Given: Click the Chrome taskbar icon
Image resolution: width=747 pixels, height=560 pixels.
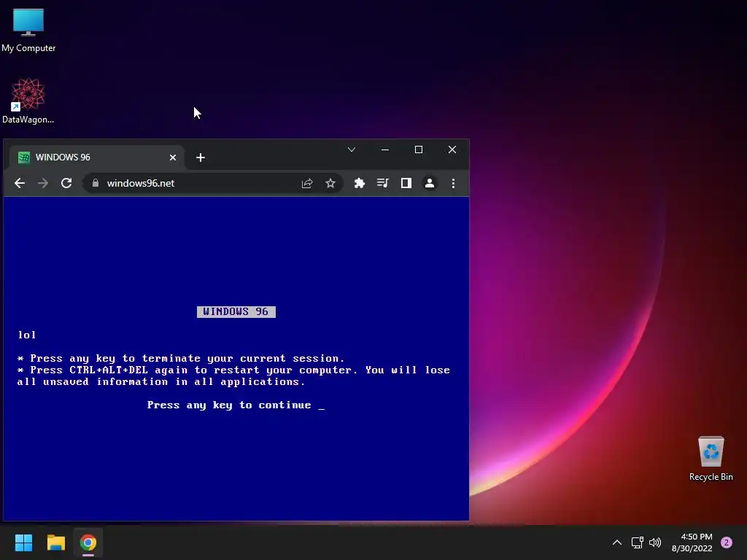Looking at the screenshot, I should [88, 542].
